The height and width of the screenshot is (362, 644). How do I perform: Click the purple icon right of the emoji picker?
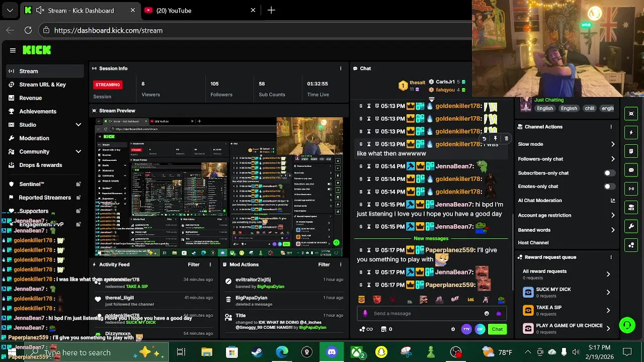point(499,313)
